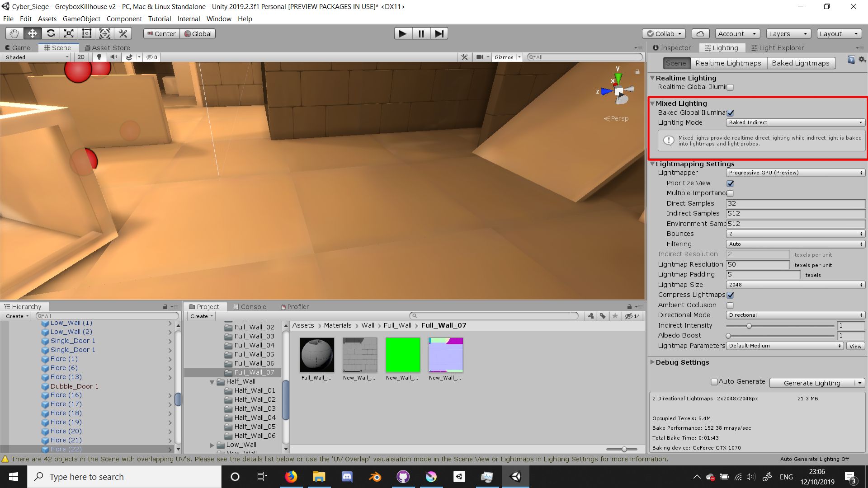Image resolution: width=868 pixels, height=488 pixels.
Task: Open Component menu
Action: 124,19
